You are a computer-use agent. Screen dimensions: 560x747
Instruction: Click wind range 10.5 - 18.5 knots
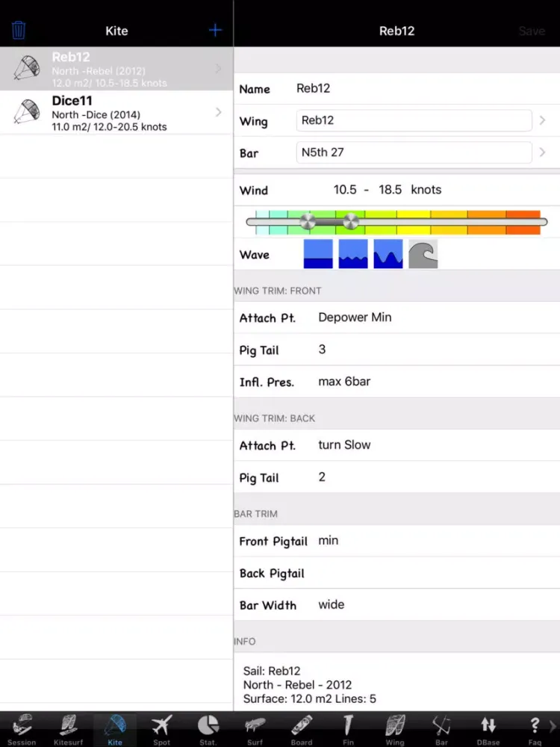tap(387, 190)
